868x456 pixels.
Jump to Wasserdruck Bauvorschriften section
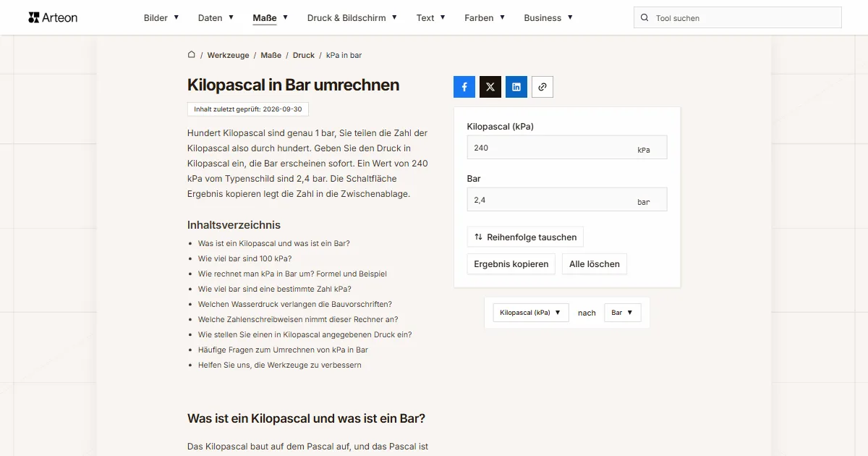295,304
